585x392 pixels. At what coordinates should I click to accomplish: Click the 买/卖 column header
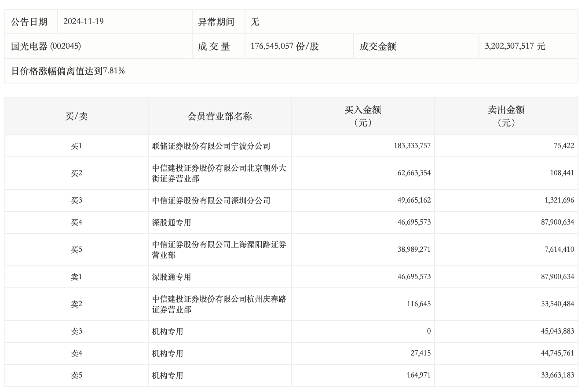coord(77,116)
